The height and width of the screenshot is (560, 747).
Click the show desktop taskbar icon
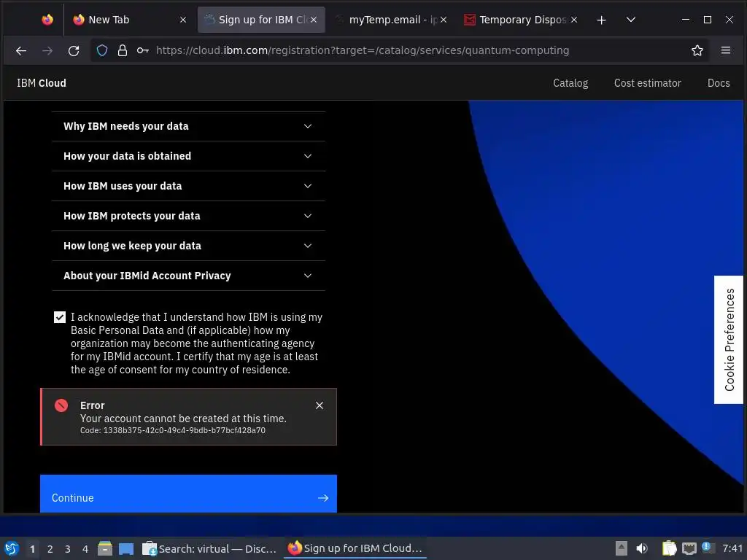126,549
